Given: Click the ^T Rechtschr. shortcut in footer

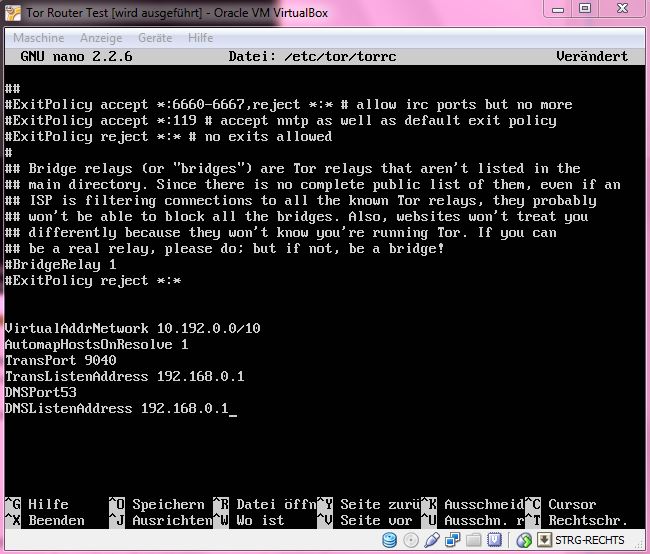Looking at the screenshot, I should (x=577, y=520).
